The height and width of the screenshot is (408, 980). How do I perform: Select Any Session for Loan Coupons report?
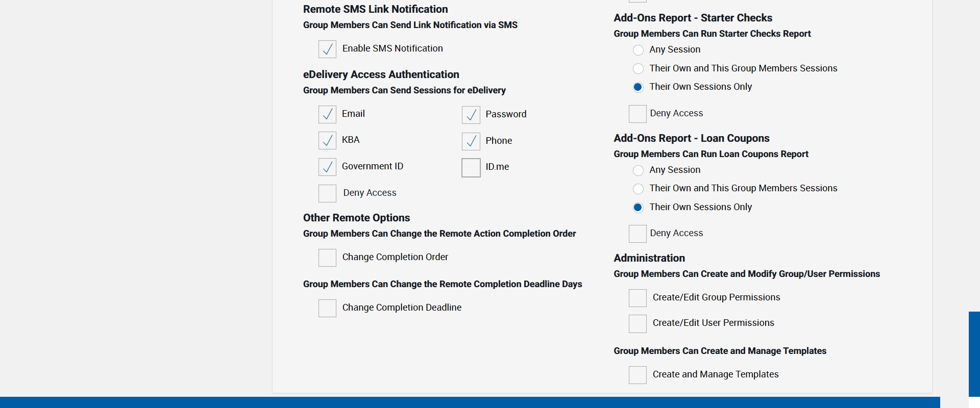(638, 170)
